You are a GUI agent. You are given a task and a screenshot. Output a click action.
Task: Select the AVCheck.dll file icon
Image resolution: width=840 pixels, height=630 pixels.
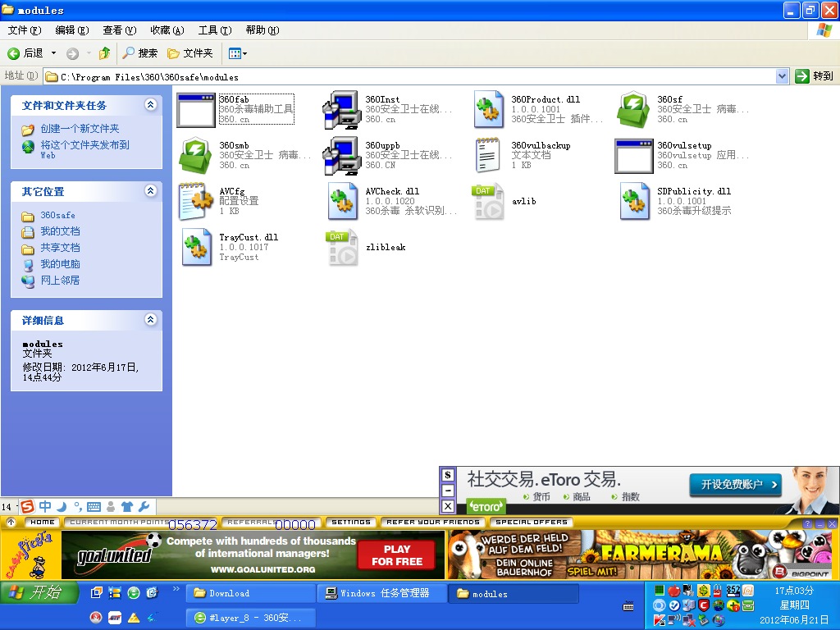pos(342,202)
